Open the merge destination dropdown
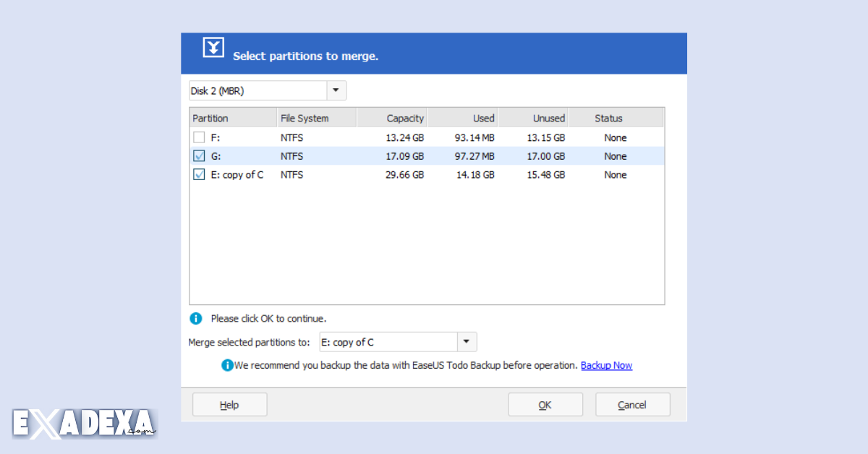The height and width of the screenshot is (454, 868). coord(467,341)
